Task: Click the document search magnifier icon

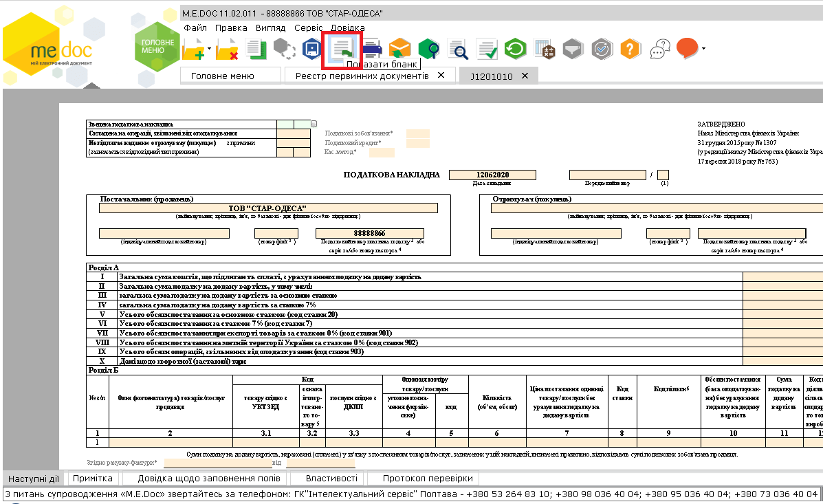Action: (x=458, y=50)
